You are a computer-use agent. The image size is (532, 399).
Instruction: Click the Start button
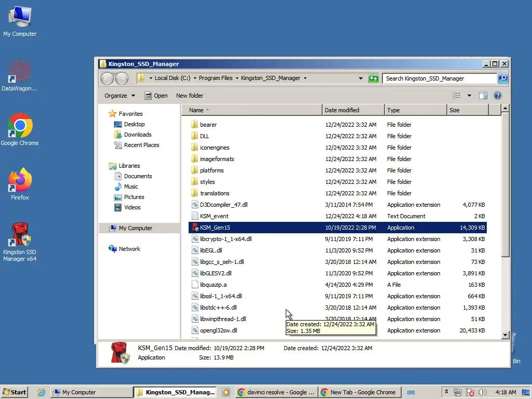tap(14, 392)
